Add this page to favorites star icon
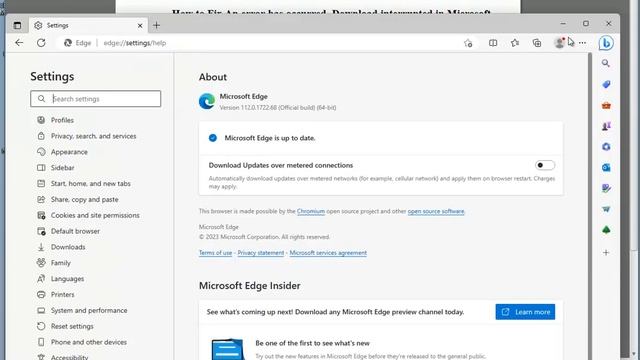Viewport: 640px width, 360px height. (468, 43)
